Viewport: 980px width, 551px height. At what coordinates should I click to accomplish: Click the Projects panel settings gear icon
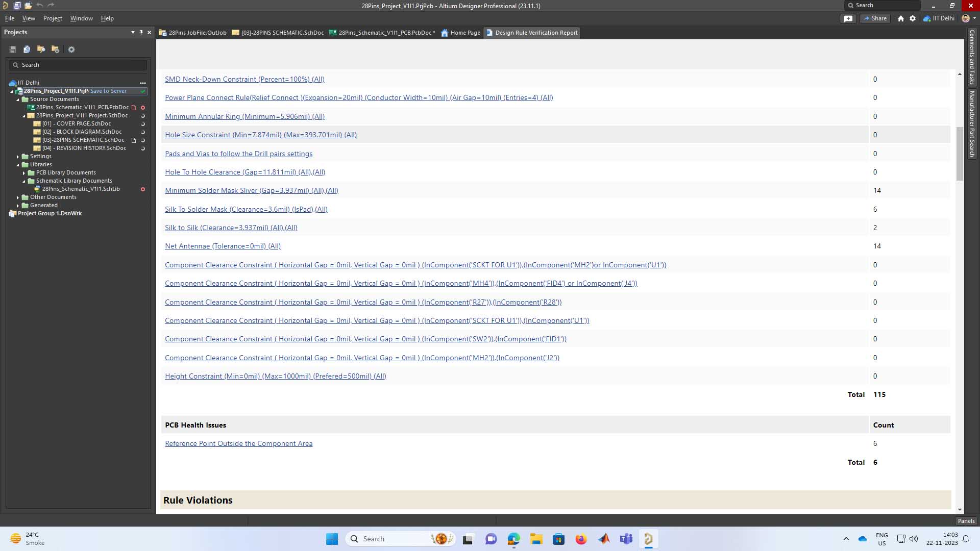(x=71, y=49)
